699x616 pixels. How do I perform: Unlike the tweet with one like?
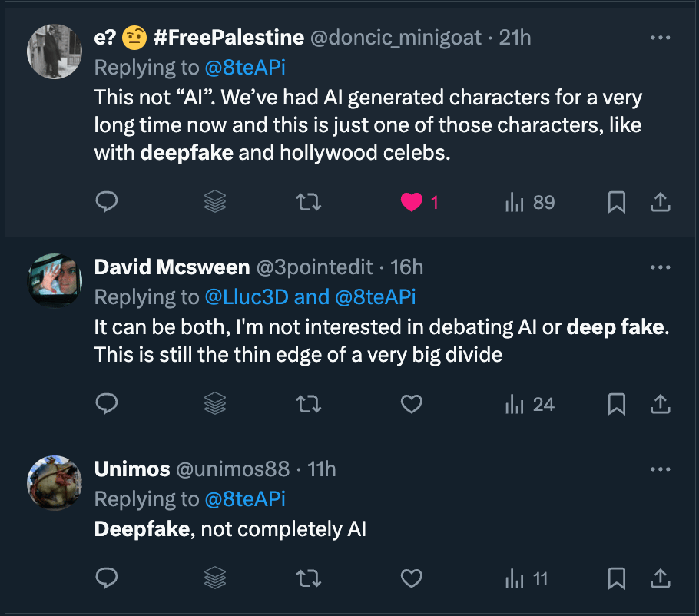412,202
